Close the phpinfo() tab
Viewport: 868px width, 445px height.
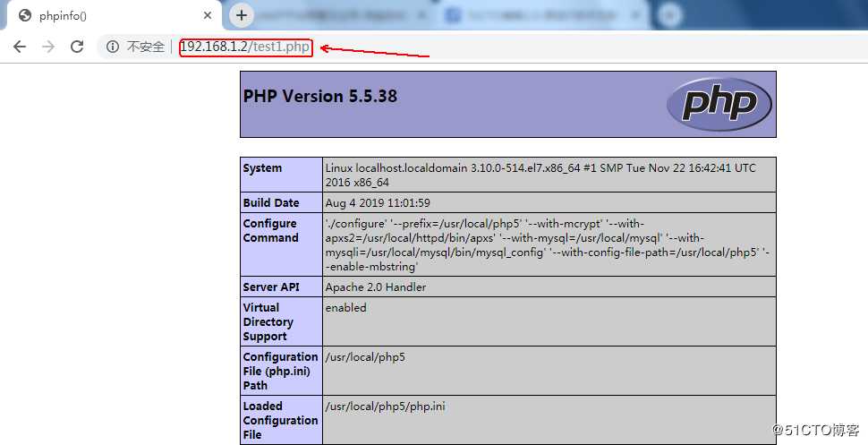pyautogui.click(x=208, y=15)
